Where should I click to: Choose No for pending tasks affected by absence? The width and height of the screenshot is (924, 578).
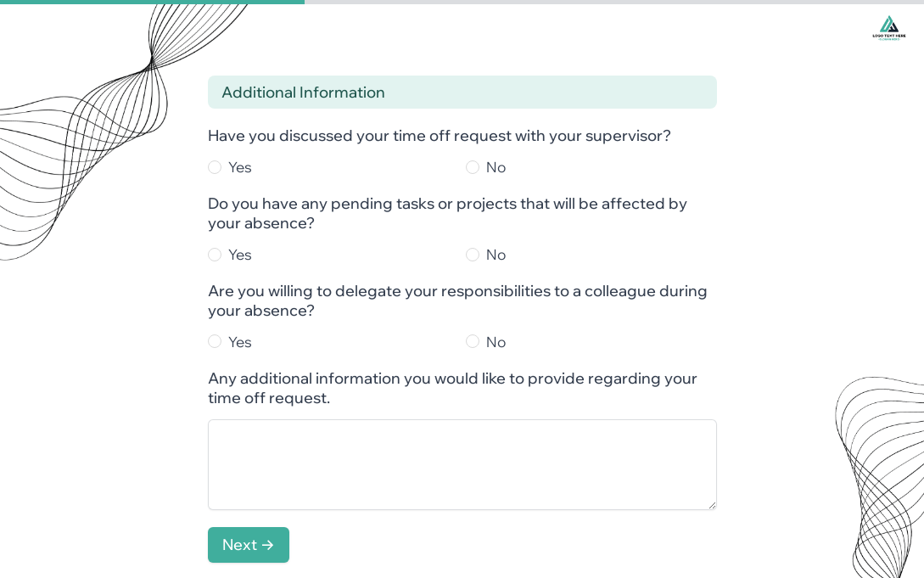(x=473, y=255)
